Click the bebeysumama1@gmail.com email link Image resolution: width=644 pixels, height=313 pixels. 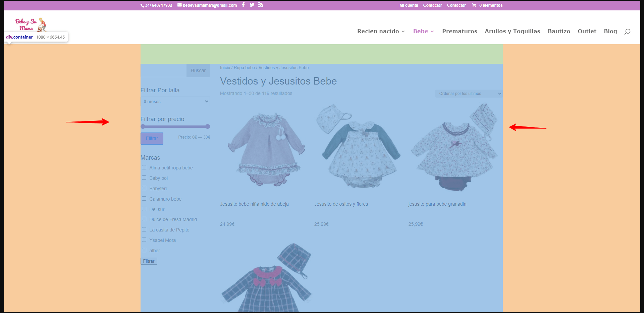(207, 5)
